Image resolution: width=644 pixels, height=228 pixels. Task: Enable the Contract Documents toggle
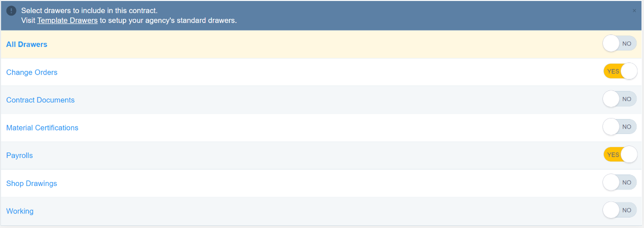coord(619,99)
